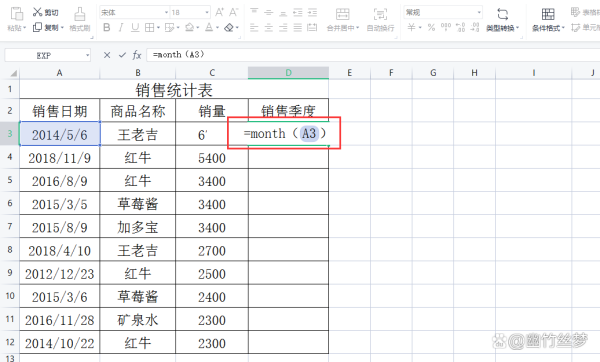Viewport: 600px width, 362px height.
Task: Select column D header
Action: [x=288, y=73]
